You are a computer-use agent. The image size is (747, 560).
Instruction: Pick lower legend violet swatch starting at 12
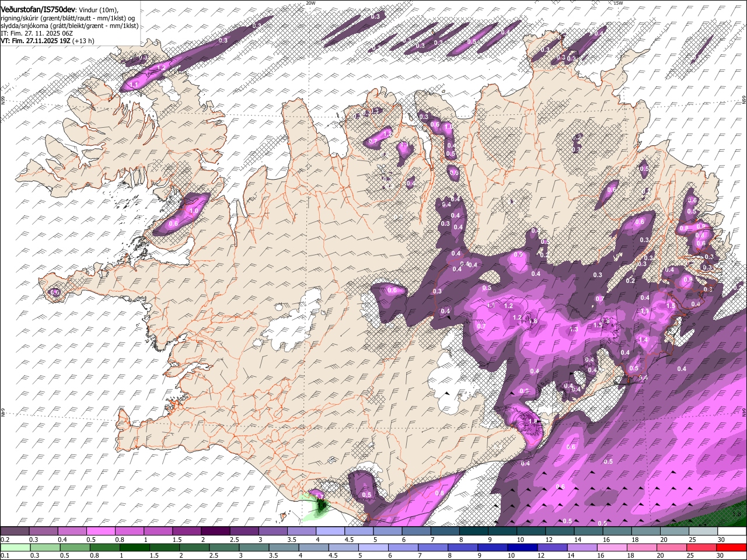click(x=552, y=547)
